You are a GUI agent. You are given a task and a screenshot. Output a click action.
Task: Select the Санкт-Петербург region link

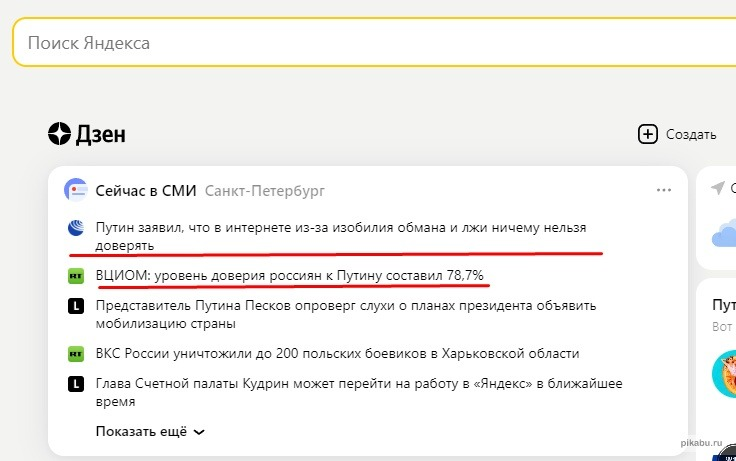pos(264,190)
